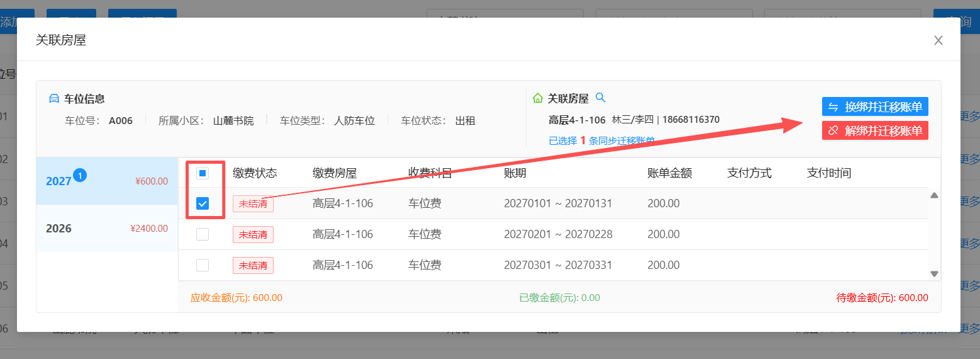Check the 20270301 ~ 20270331 bill checkbox
Image resolution: width=980 pixels, height=359 pixels.
(x=203, y=265)
